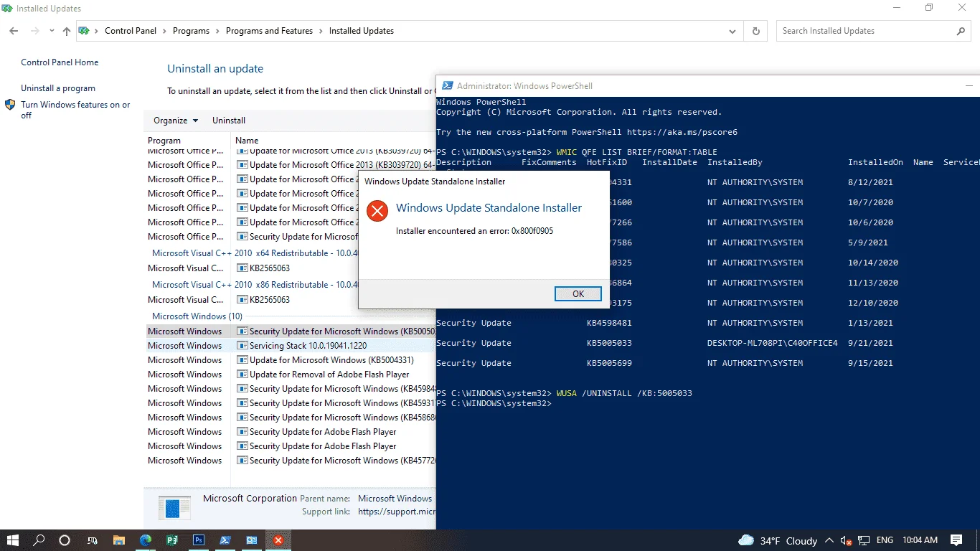Open Control Panel breadcrumb in address bar
Screen dimensions: 980x551
[x=130, y=31]
